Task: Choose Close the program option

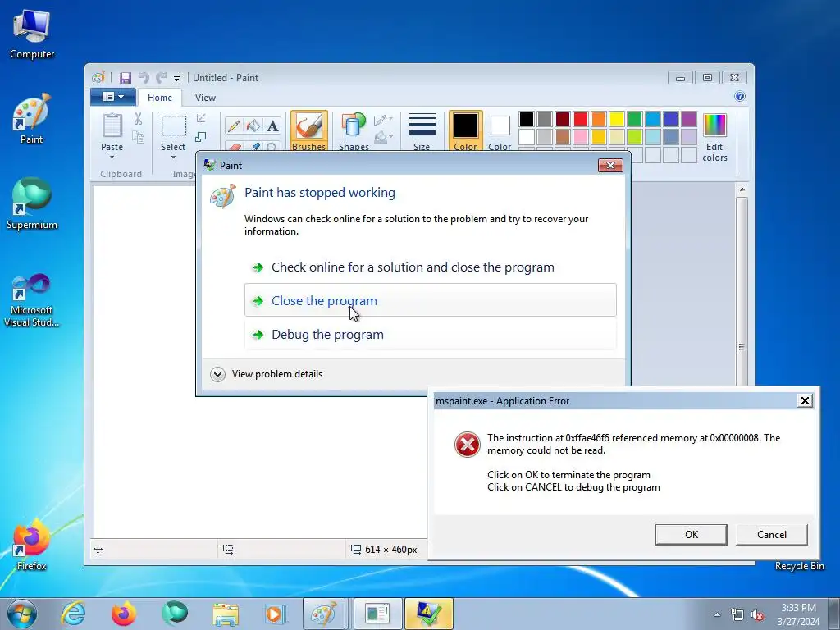Action: click(431, 300)
